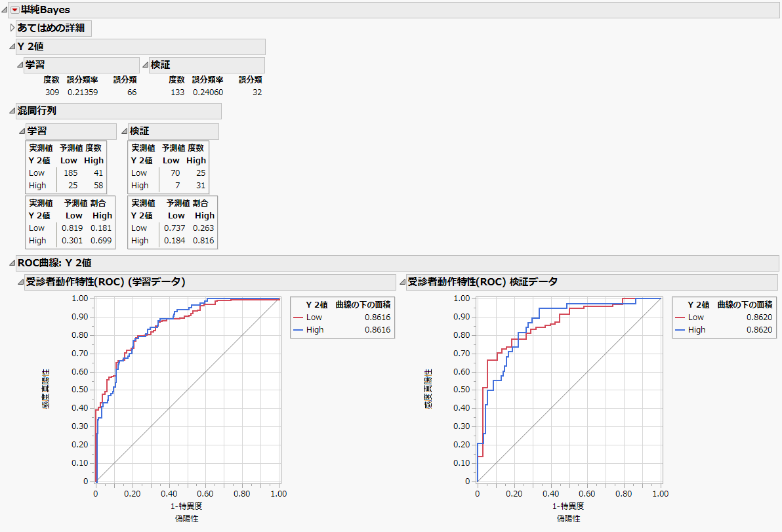Click the training ROC plot x-axis label 1-特異度

[186, 506]
